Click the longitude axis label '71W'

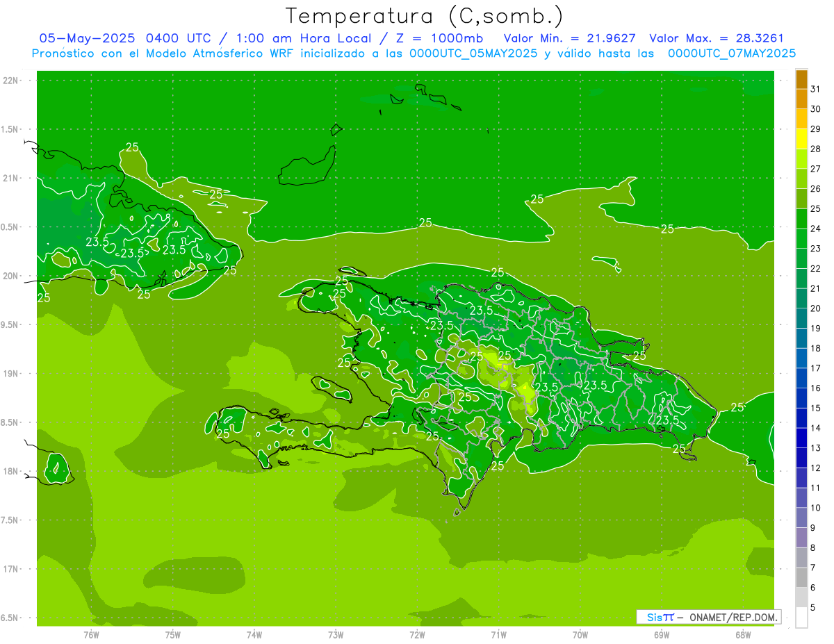(499, 635)
